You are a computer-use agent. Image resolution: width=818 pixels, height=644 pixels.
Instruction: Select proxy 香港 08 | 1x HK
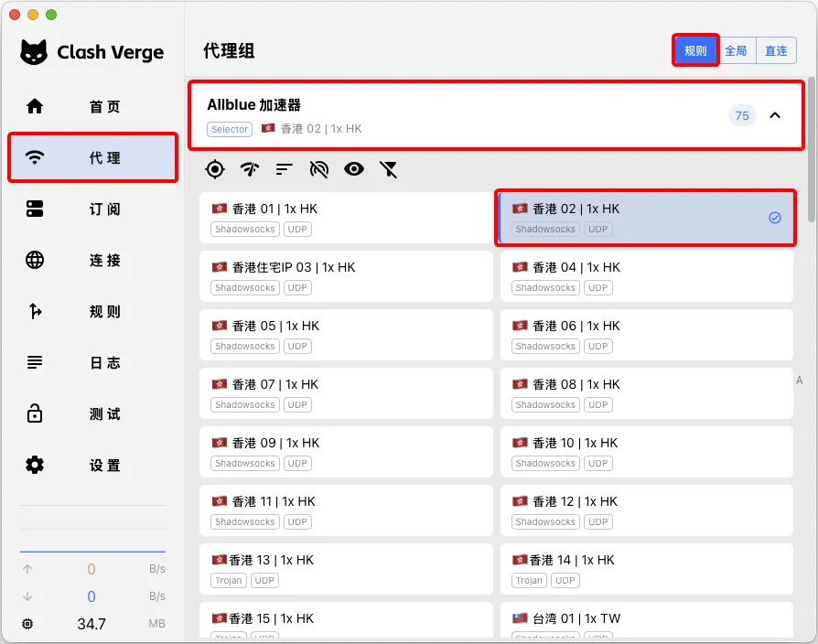(647, 393)
